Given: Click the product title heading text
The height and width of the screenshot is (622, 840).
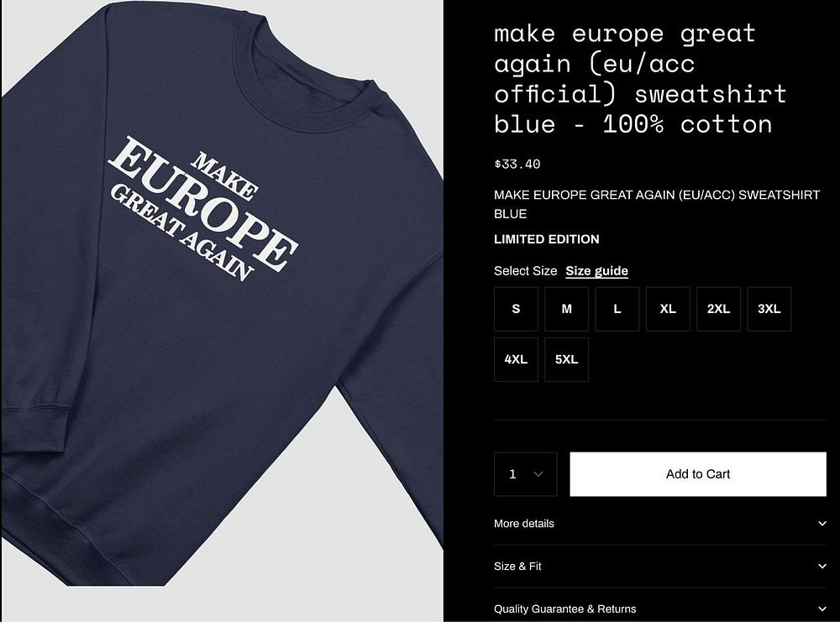Looking at the screenshot, I should point(640,79).
